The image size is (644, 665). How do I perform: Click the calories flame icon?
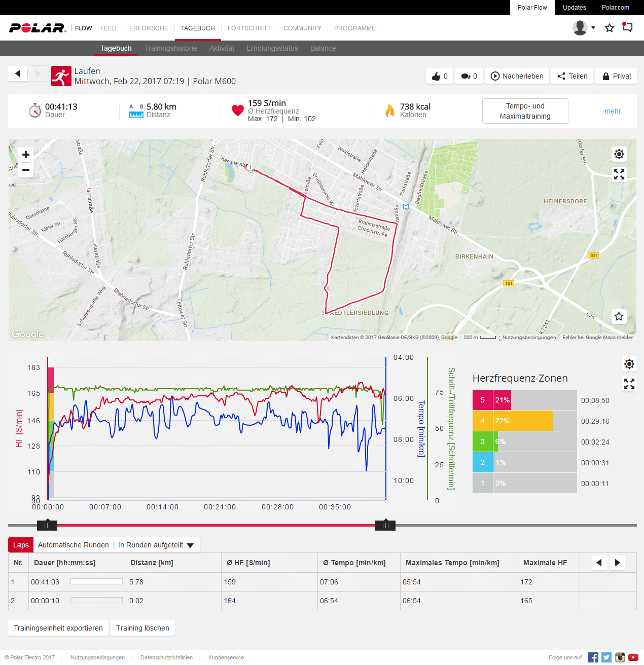tap(390, 110)
